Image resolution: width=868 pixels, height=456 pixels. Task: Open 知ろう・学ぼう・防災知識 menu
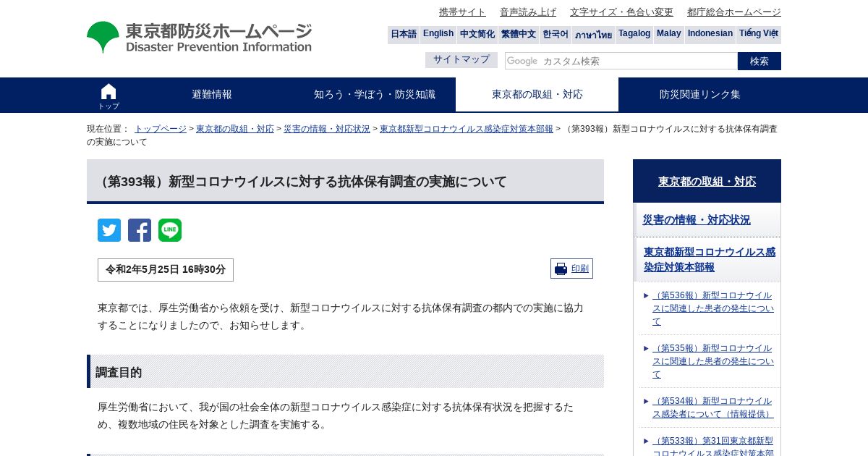pyautogui.click(x=375, y=95)
